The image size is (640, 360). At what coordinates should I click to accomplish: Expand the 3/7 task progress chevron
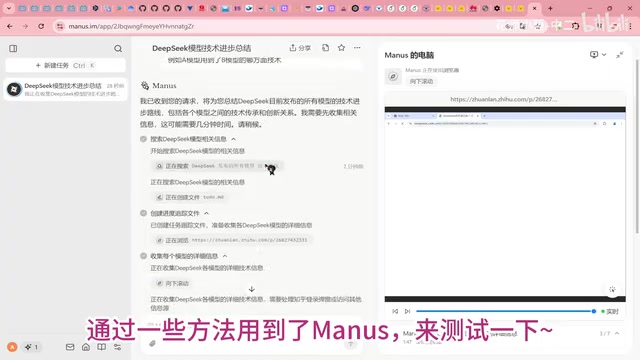pyautogui.click(x=617, y=333)
